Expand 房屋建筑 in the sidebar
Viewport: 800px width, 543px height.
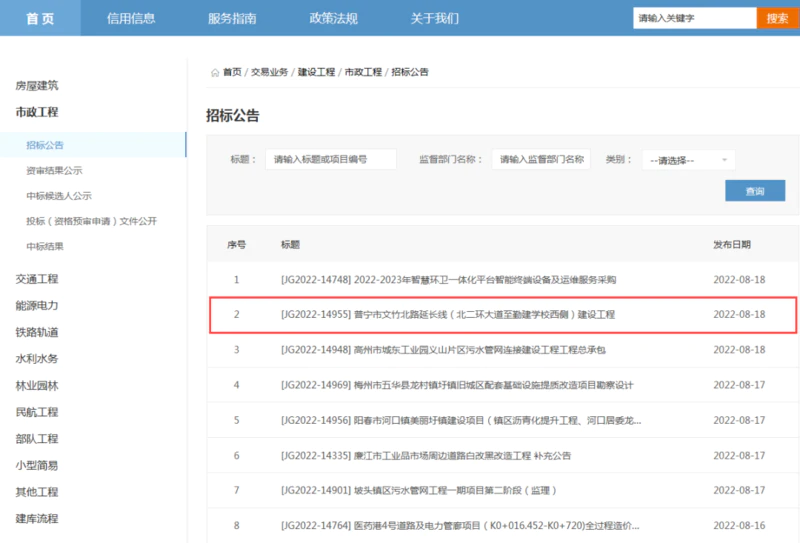[x=37, y=86]
